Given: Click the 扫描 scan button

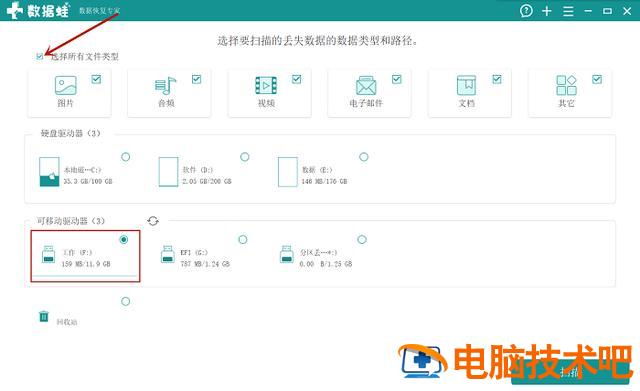Looking at the screenshot, I should (570, 371).
